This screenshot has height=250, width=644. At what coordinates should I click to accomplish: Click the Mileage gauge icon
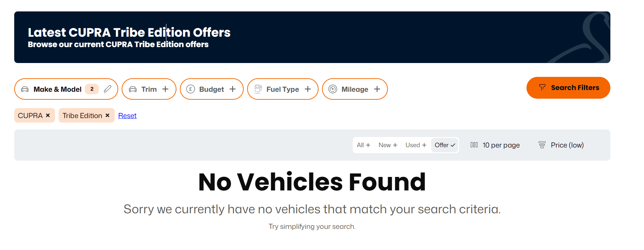[x=333, y=89]
